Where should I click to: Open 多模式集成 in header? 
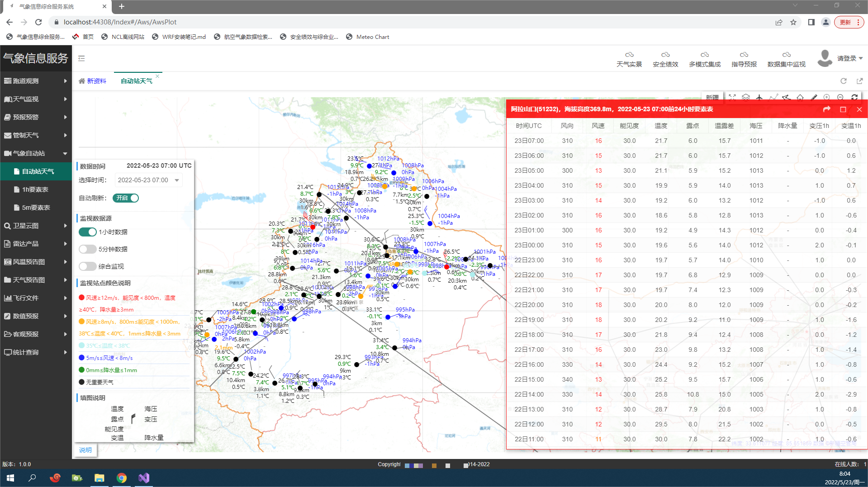tap(705, 59)
